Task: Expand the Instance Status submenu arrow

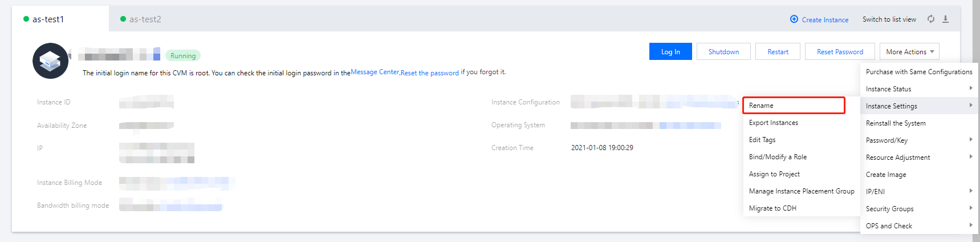Action: click(970, 88)
